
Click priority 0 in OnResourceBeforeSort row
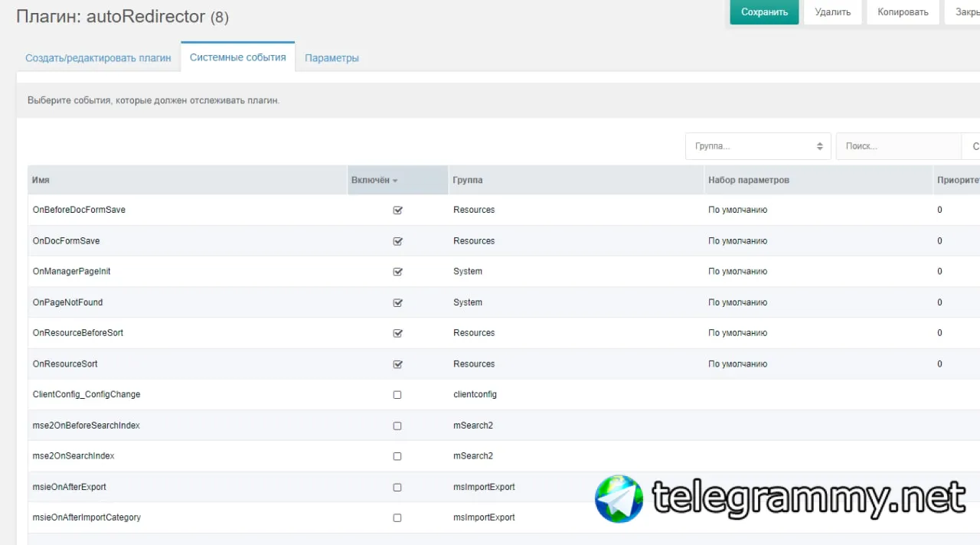(x=939, y=333)
